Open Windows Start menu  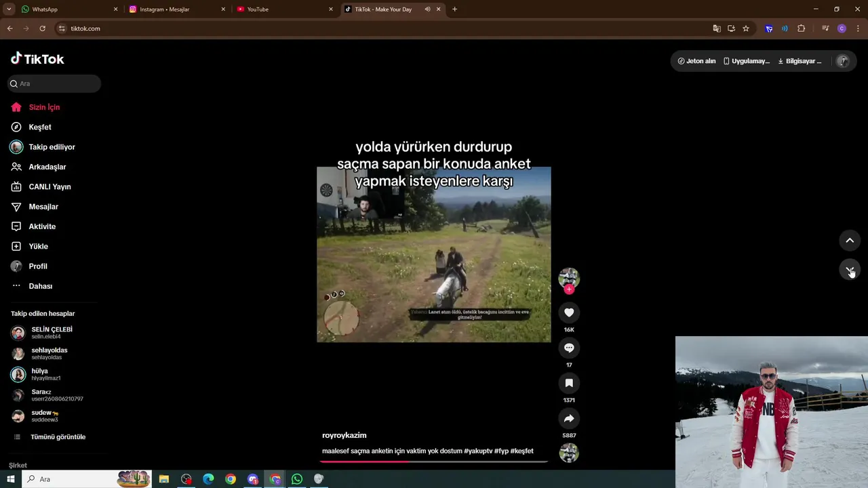pos(10,479)
